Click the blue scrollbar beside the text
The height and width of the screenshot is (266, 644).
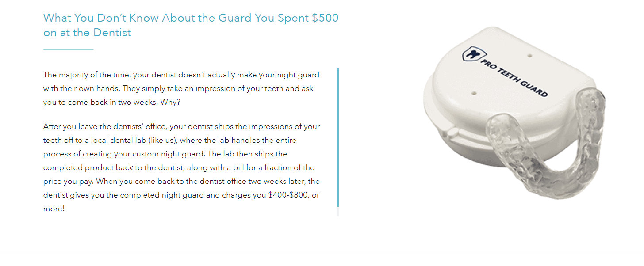pyautogui.click(x=338, y=137)
